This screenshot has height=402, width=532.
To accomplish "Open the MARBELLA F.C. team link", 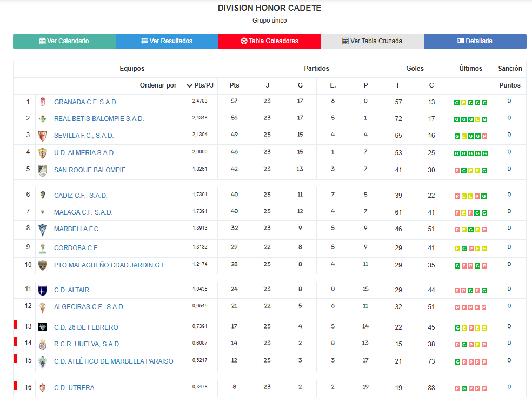I will [77, 229].
